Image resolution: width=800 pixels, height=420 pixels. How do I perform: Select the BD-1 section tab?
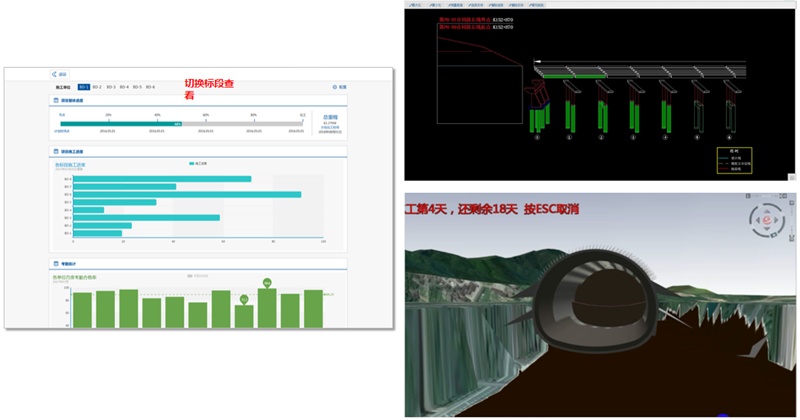point(84,87)
